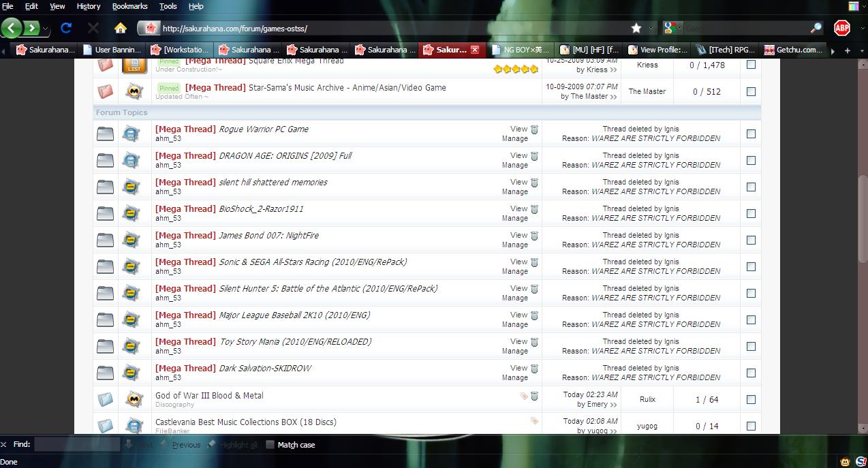This screenshot has height=468, width=868.
Task: Open the back/forward history dropdown arrow
Action: 45,29
